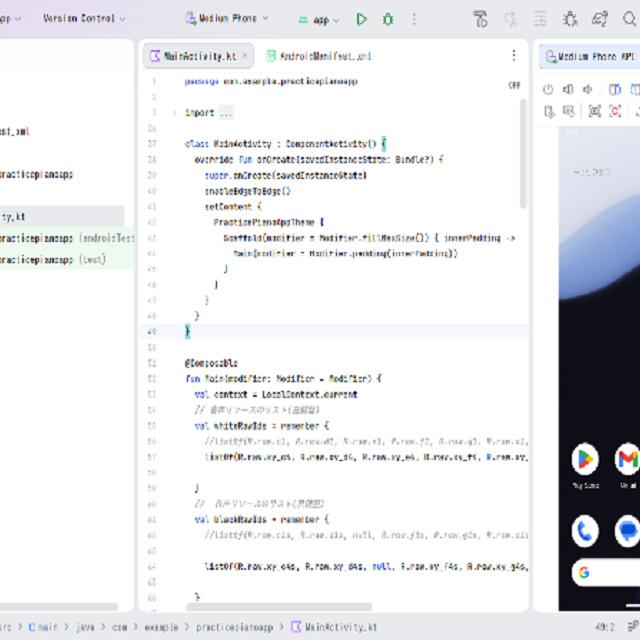
Task: Click the com breadcrumb
Action: coord(120,627)
